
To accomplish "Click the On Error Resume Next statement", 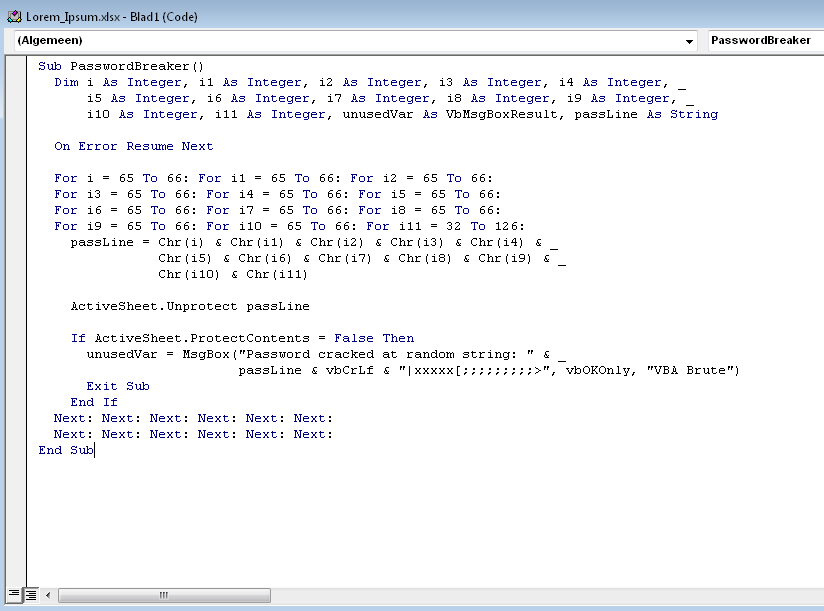I will click(133, 146).
